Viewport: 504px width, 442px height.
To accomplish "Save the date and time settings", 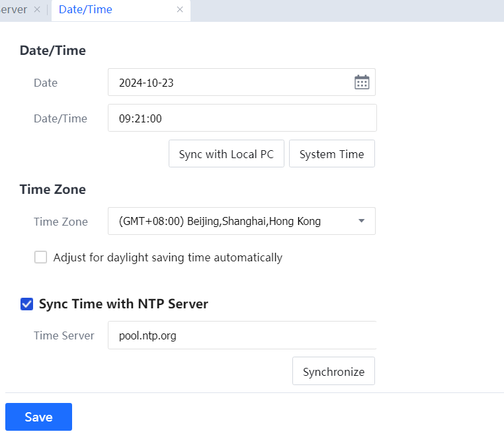I will tap(38, 417).
